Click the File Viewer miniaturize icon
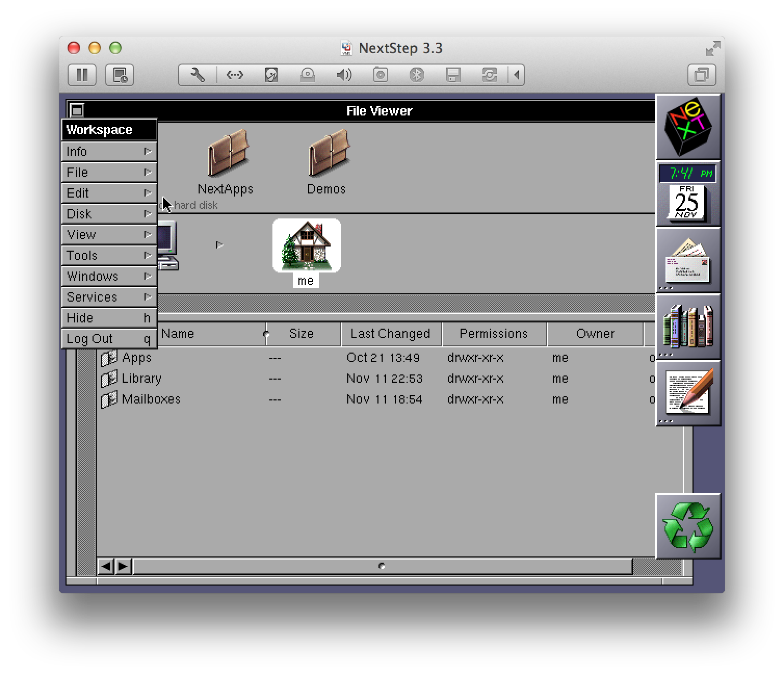Screen dimensions: 784x675 point(77,110)
